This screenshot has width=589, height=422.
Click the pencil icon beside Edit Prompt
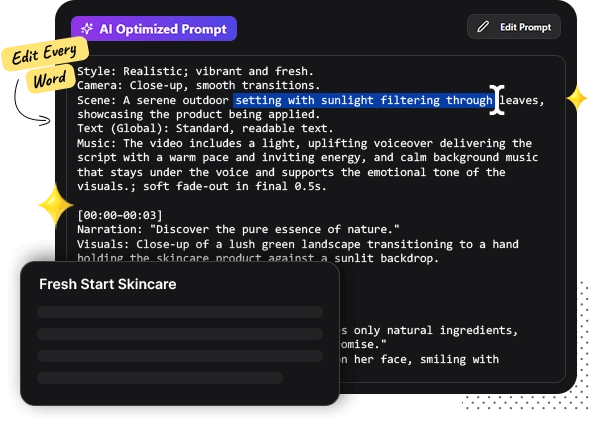pos(483,27)
